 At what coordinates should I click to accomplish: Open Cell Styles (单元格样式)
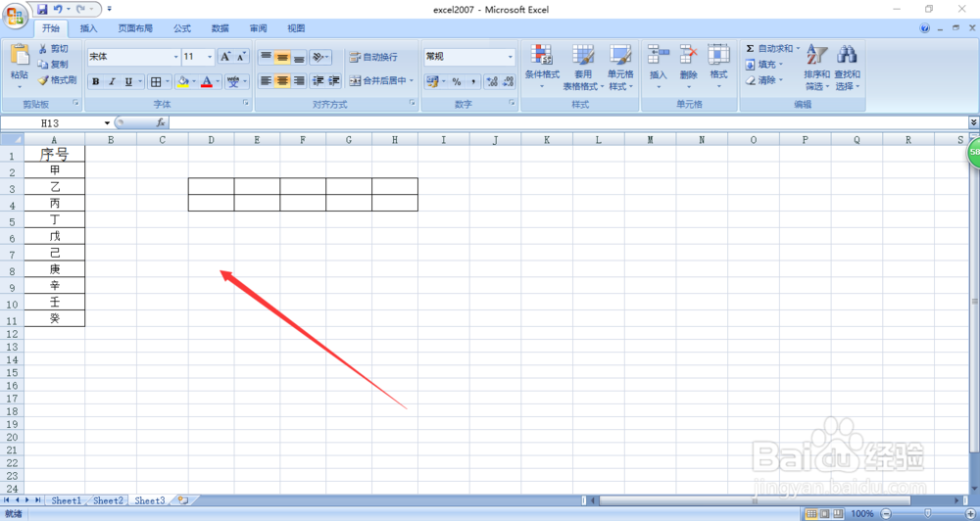click(620, 68)
